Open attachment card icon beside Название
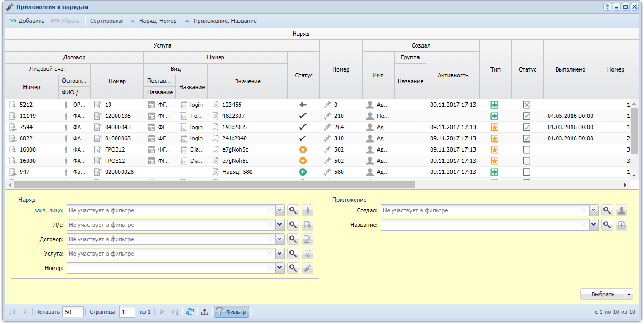Viewport: 644px width, 324px height. tap(622, 225)
